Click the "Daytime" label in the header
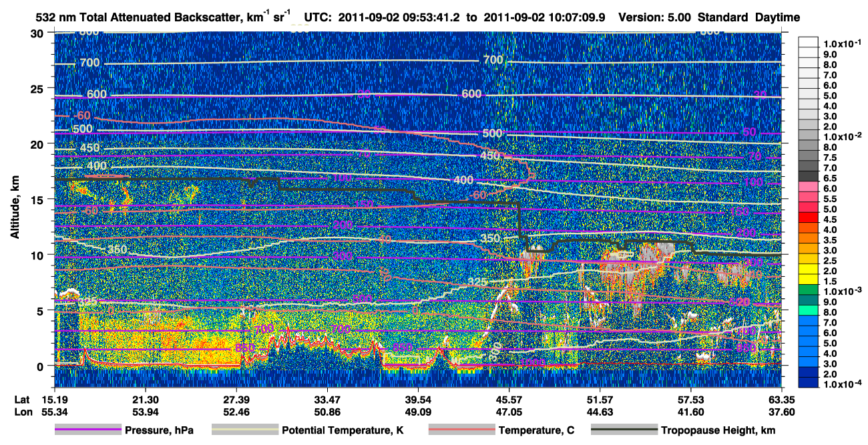The width and height of the screenshot is (868, 445). pos(778,17)
